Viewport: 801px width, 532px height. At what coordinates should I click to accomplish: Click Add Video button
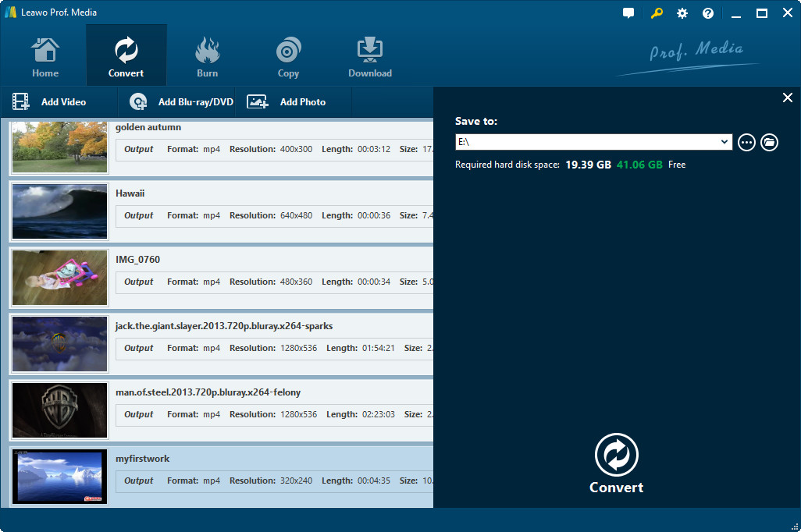51,102
